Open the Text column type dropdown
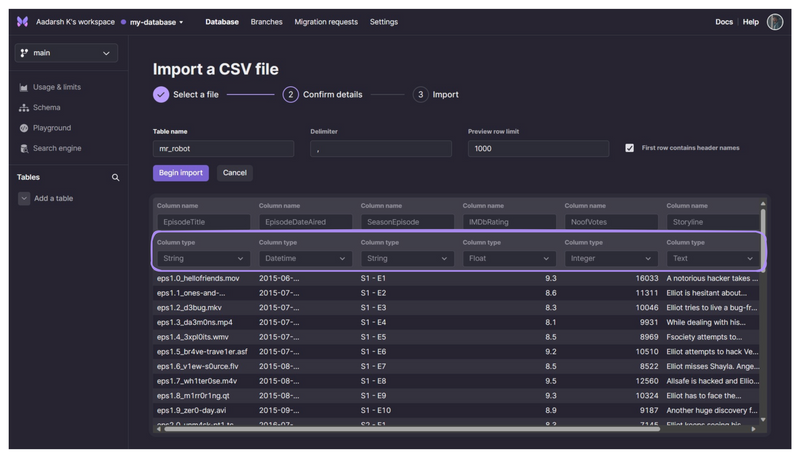Screen dimensions: 800x458 pos(713,259)
